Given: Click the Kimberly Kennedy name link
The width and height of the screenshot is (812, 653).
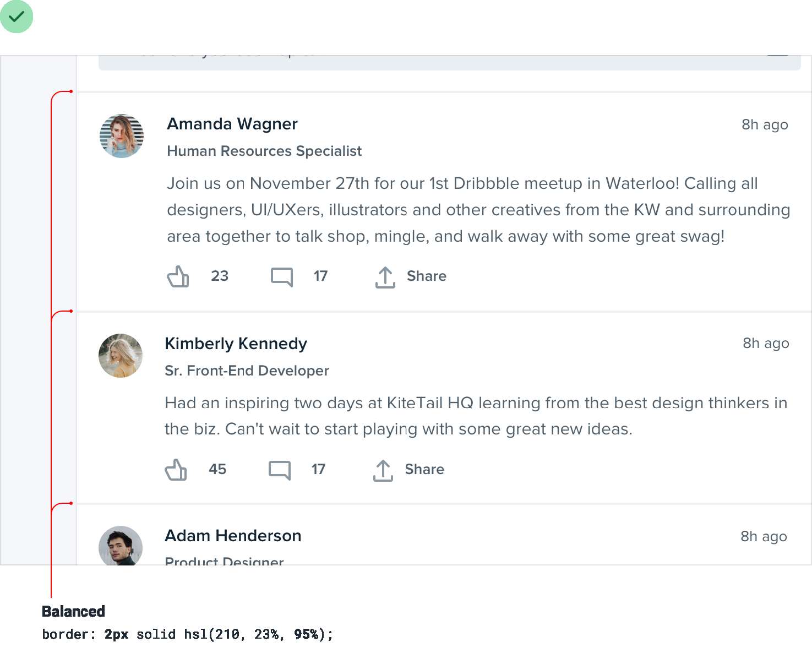Looking at the screenshot, I should [x=236, y=344].
